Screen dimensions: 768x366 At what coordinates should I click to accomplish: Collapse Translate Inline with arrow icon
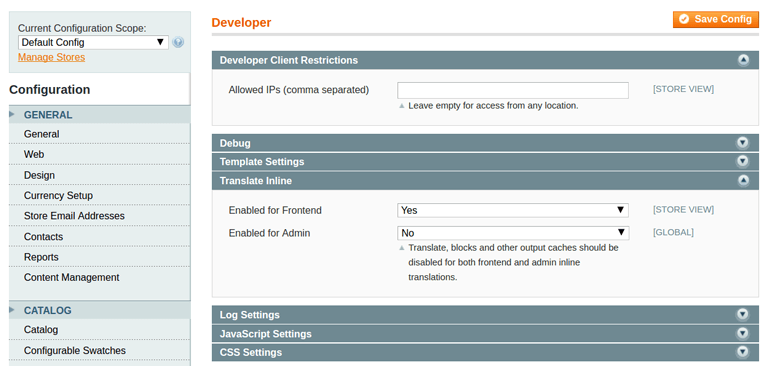(x=744, y=181)
